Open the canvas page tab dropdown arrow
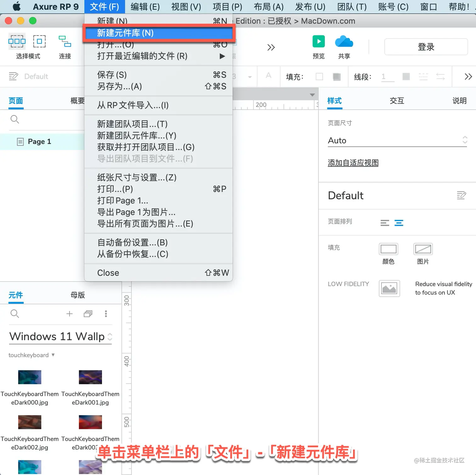The height and width of the screenshot is (475, 476). point(312,95)
